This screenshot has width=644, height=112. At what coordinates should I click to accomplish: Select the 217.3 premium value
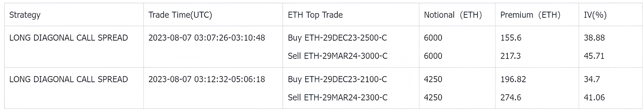click(510, 56)
